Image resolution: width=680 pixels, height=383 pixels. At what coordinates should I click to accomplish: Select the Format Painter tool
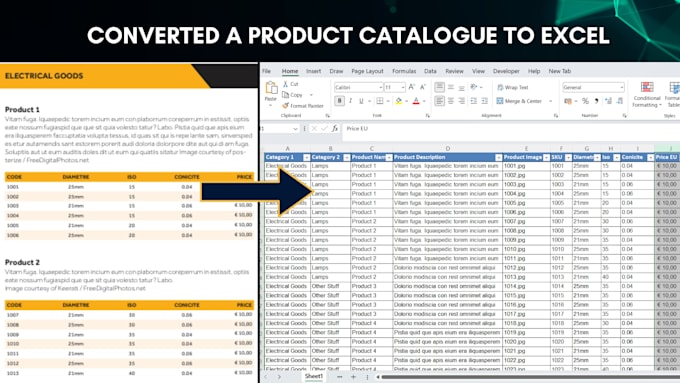click(303, 106)
